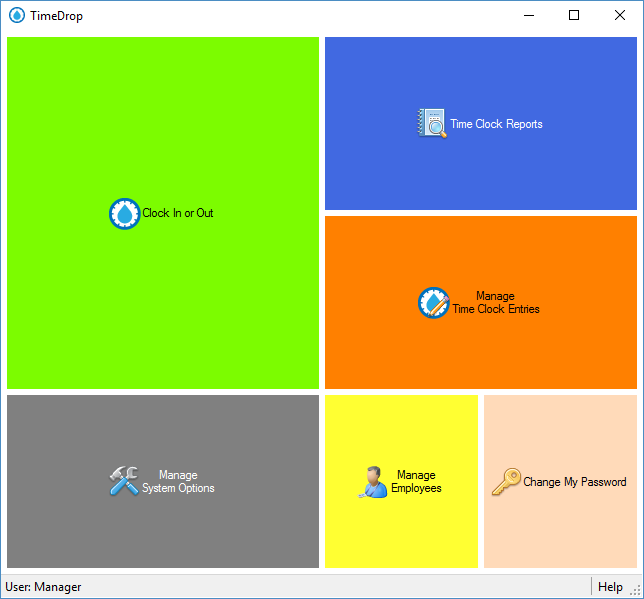Click the golden key icon
The width and height of the screenshot is (644, 599).
506,482
